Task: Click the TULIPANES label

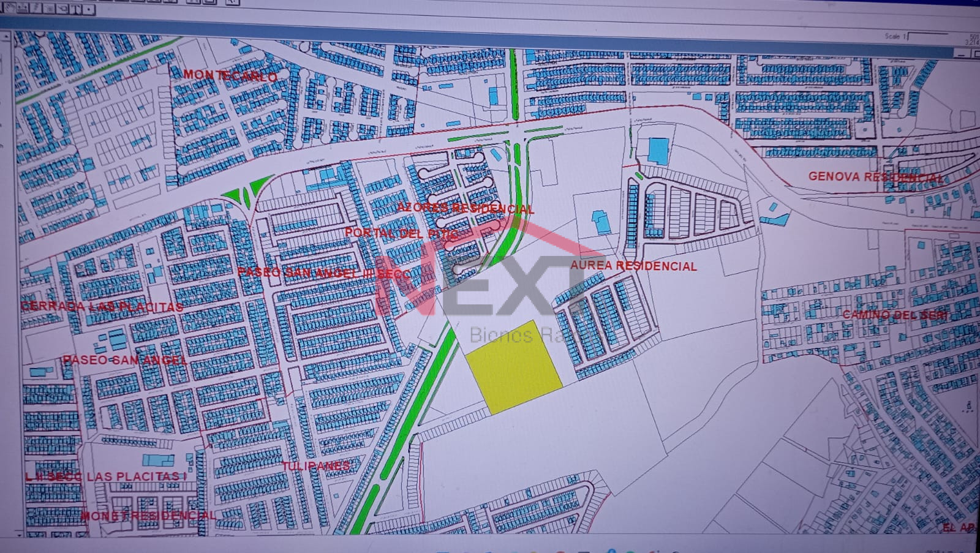Action: pos(315,466)
